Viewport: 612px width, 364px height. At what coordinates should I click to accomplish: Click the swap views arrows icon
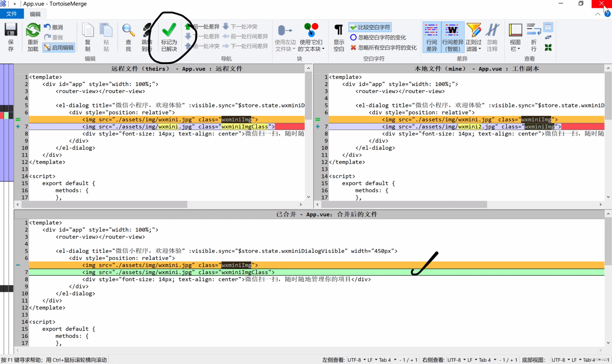[x=548, y=37]
